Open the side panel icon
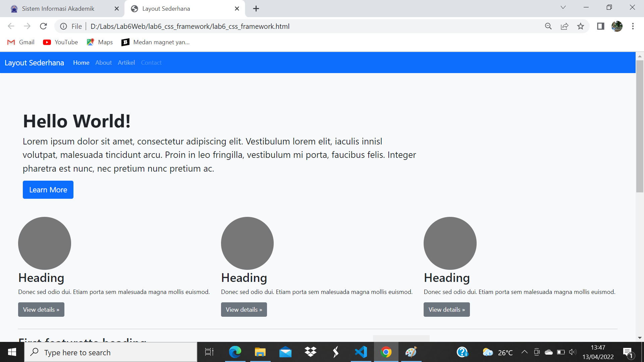This screenshot has height=362, width=644. (600, 26)
